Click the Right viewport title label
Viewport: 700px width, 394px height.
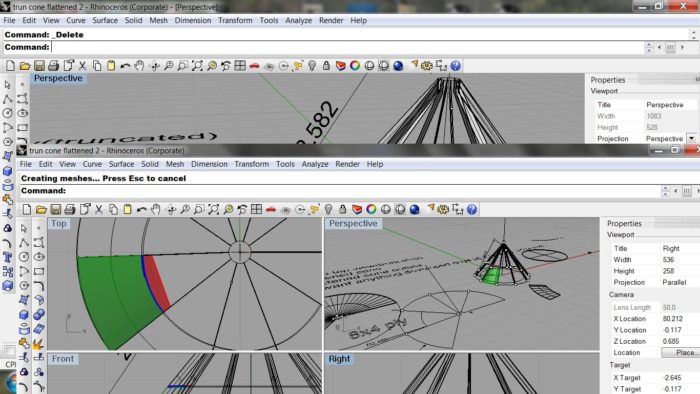339,359
